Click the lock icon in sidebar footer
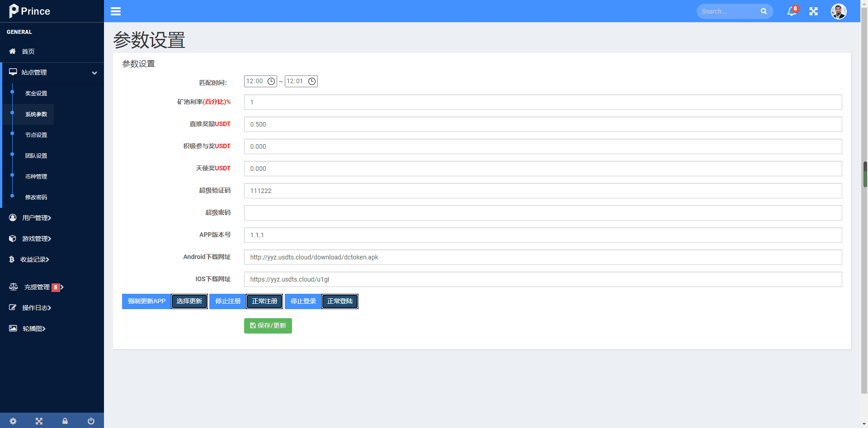Viewport: 868px width, 428px height. tap(65, 421)
